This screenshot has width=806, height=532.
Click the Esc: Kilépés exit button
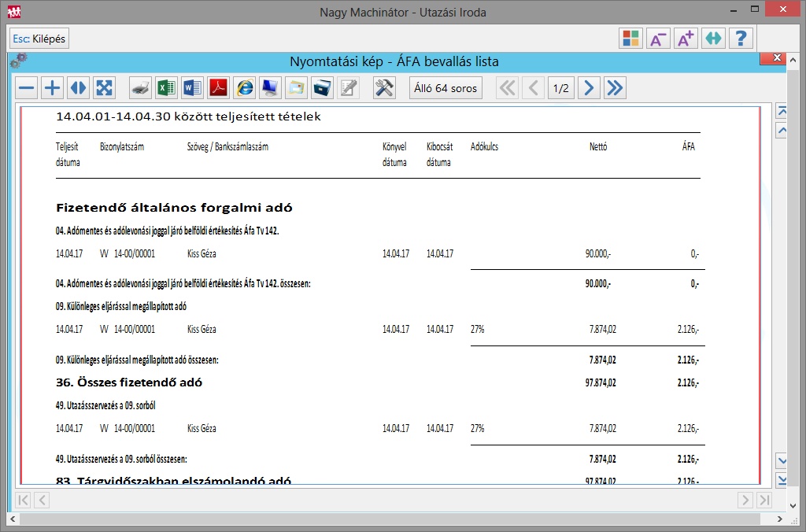point(39,39)
